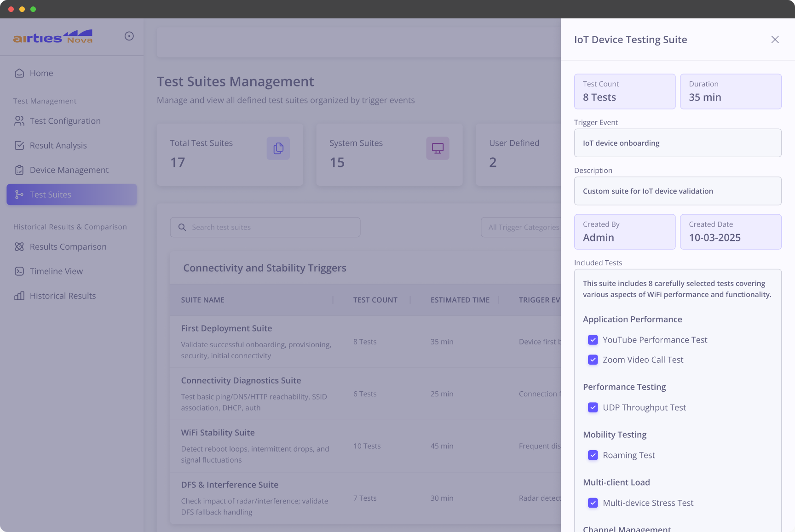Sort by SUITE NAME column header
The image size is (795, 532).
(x=202, y=300)
